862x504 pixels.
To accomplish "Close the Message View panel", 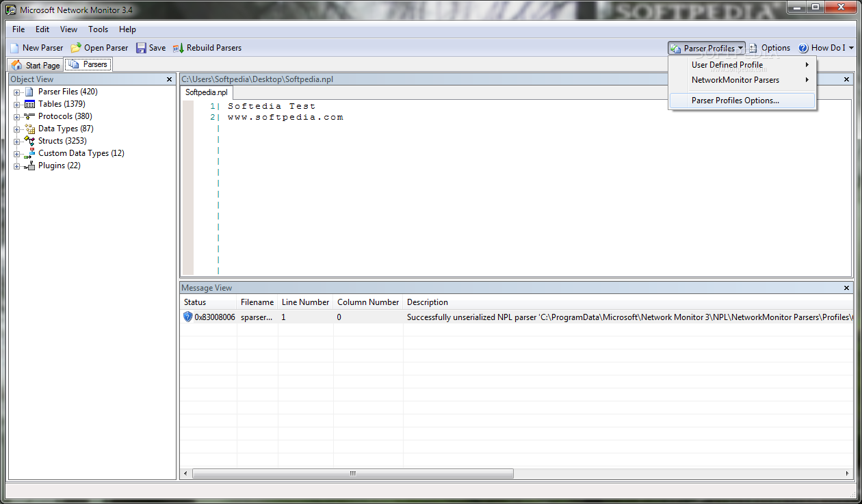I will tap(846, 288).
